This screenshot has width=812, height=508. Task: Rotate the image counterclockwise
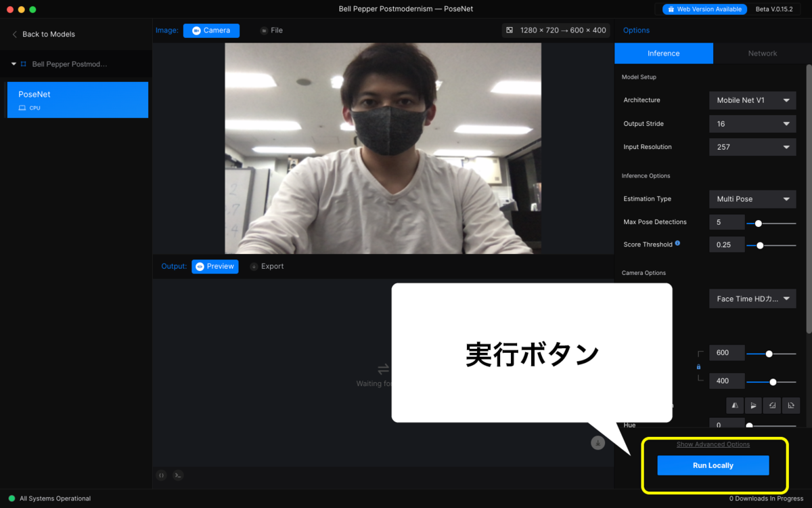[x=772, y=405]
